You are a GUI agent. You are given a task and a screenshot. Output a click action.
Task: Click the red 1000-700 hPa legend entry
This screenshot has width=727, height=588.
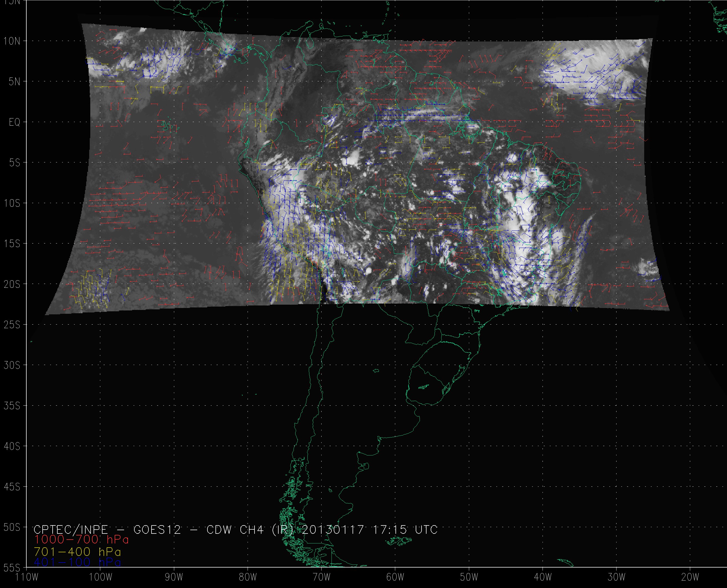(x=81, y=540)
